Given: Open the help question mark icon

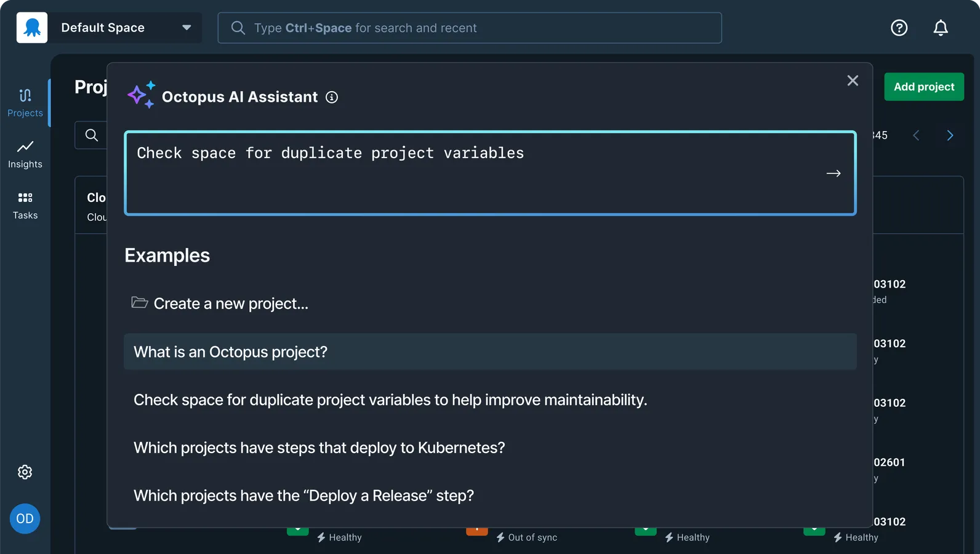Looking at the screenshot, I should pos(899,28).
